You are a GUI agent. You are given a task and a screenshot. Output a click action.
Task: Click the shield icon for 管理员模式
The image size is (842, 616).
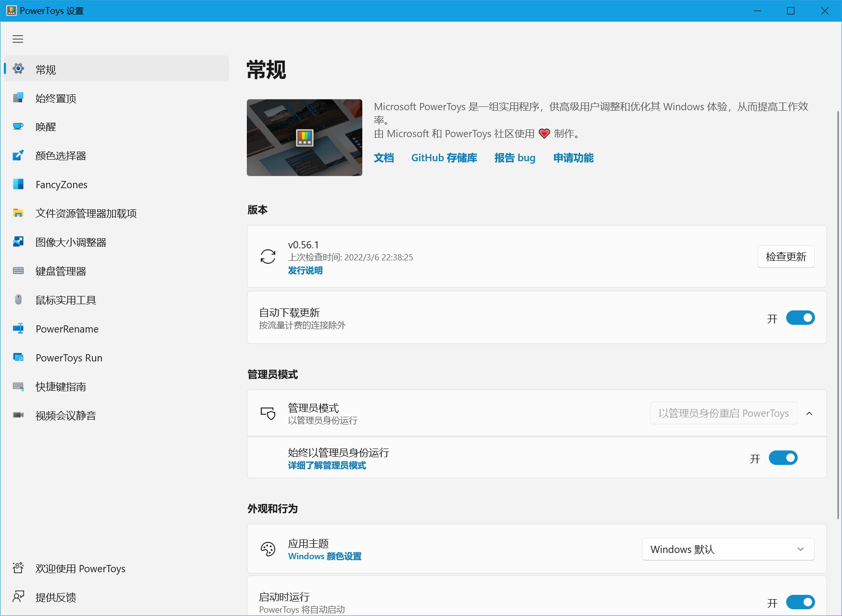(268, 413)
